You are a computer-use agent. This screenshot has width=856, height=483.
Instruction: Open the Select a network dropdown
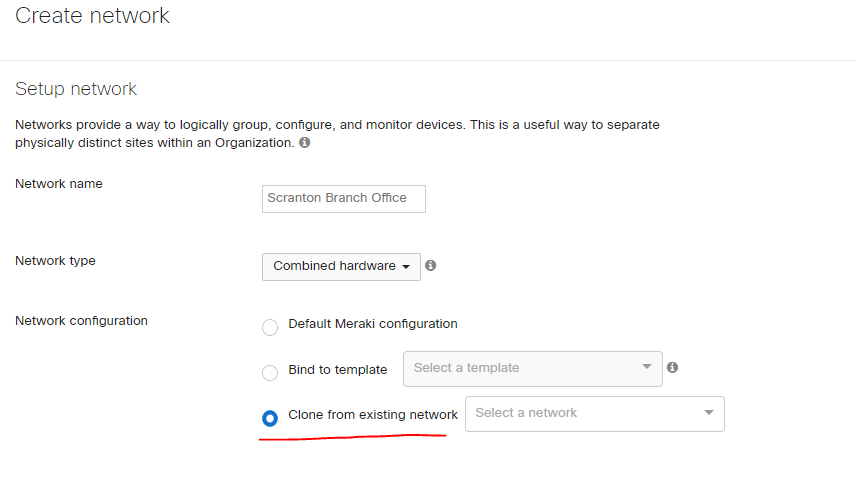(x=595, y=414)
